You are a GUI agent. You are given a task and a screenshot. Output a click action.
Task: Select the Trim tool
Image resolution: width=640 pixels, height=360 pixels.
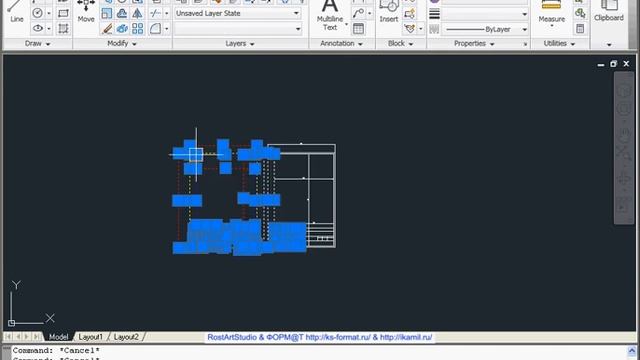pos(155,13)
